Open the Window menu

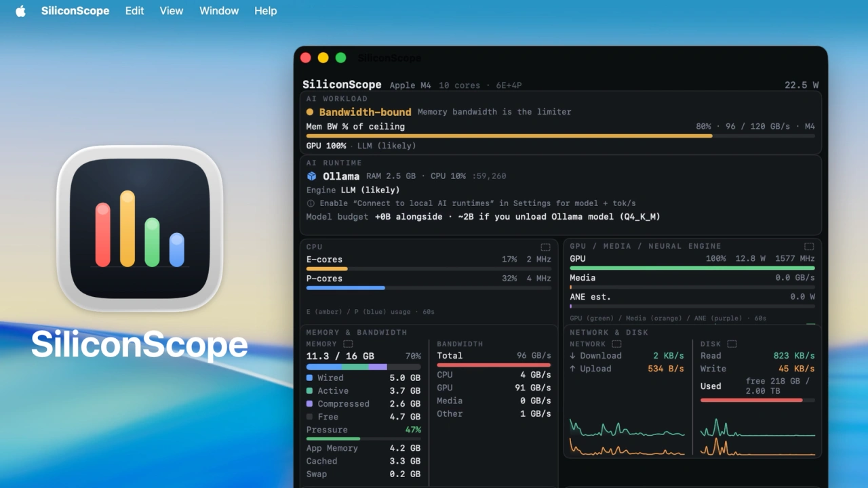219,11
